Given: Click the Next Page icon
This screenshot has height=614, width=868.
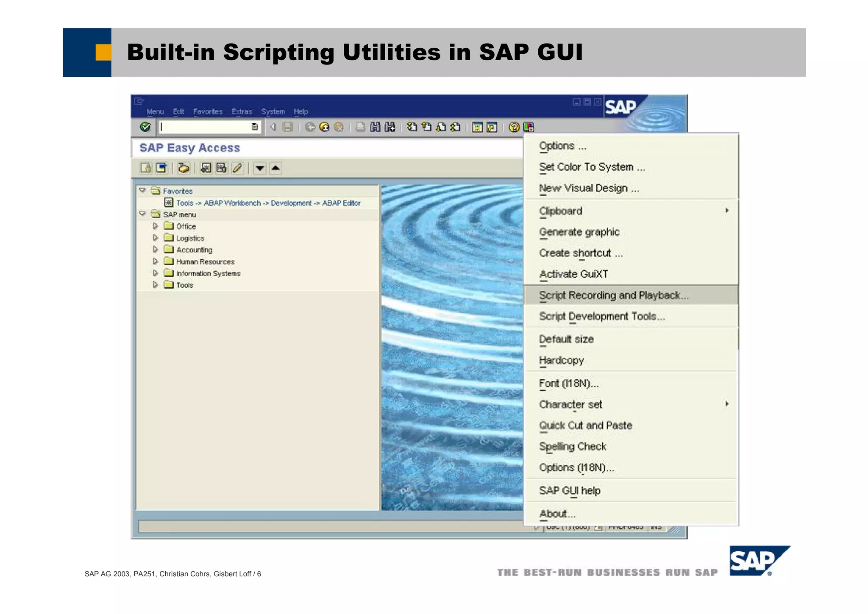Looking at the screenshot, I should [x=441, y=127].
